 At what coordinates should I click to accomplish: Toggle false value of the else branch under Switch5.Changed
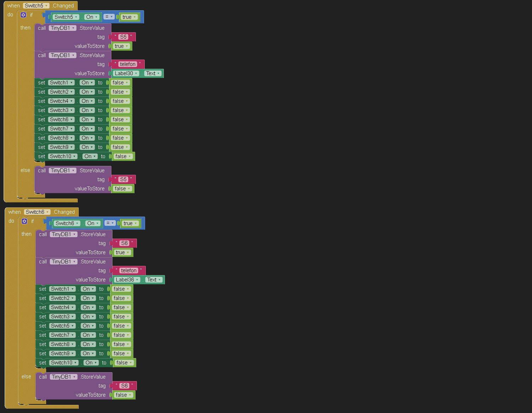click(122, 189)
